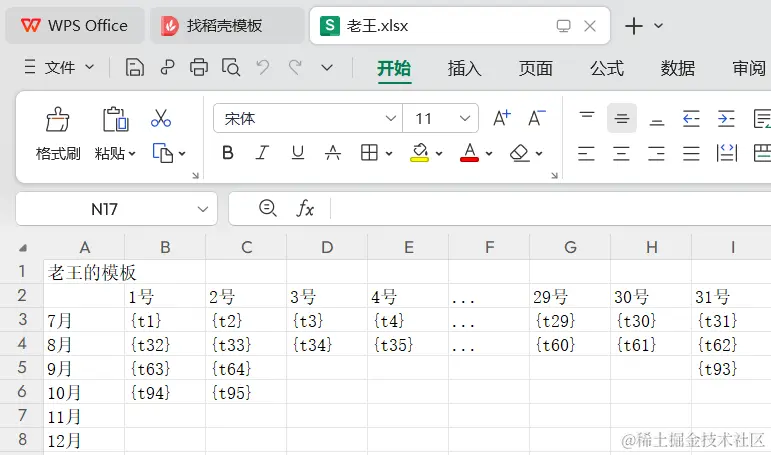The height and width of the screenshot is (455, 771).
Task: Click the distributed alignment icon
Action: (x=727, y=153)
